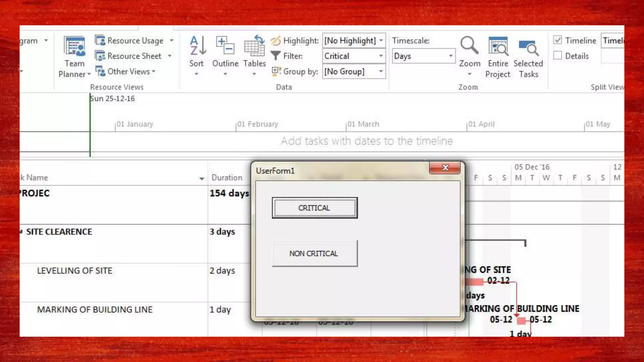Open the Highlight dropdown

(x=381, y=41)
